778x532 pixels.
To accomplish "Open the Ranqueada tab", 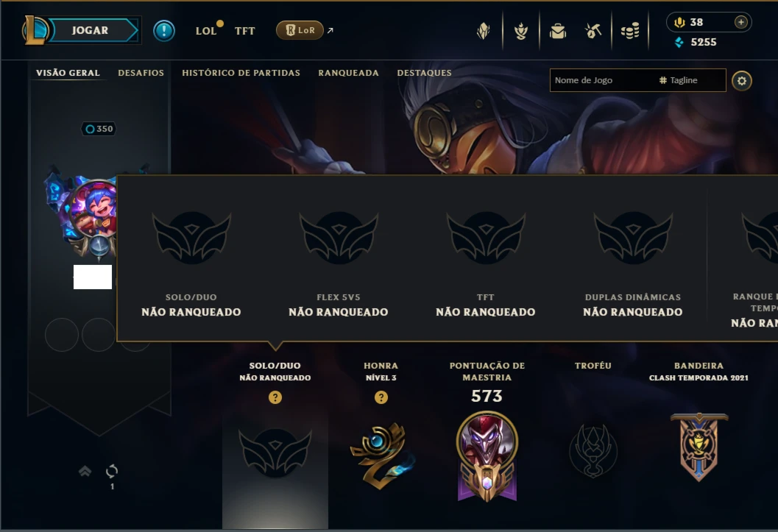I will tap(348, 73).
